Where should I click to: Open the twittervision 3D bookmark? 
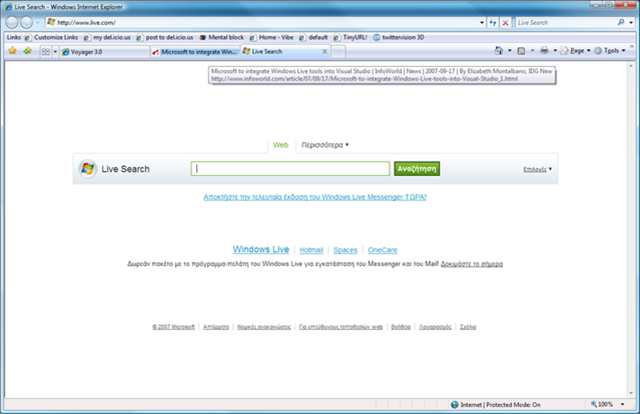point(399,37)
